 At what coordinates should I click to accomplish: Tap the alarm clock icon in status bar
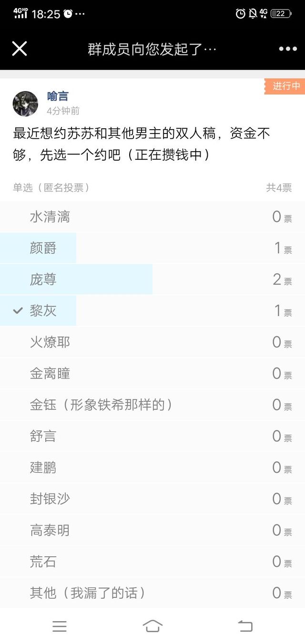click(x=241, y=14)
